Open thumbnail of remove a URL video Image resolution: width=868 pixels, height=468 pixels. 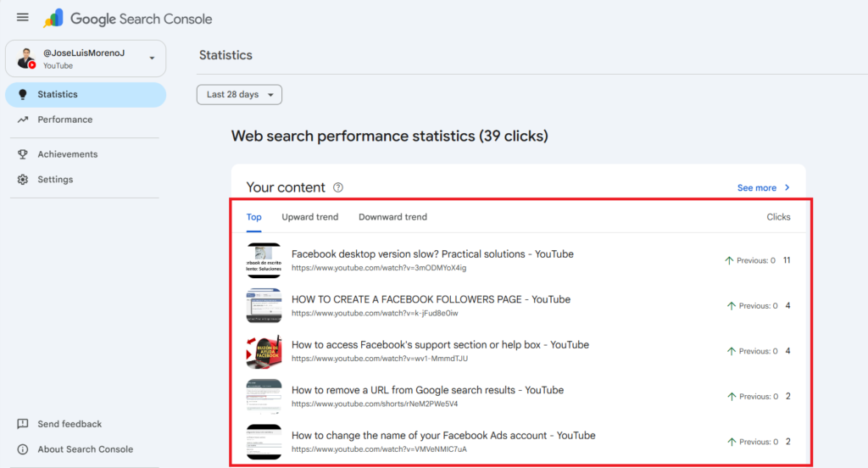pos(264,397)
